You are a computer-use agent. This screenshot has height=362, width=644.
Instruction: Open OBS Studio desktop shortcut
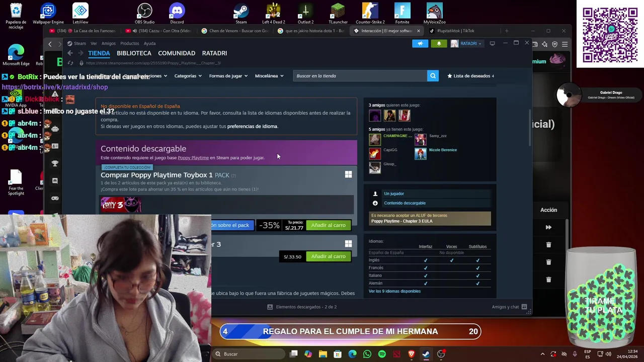pos(144,14)
